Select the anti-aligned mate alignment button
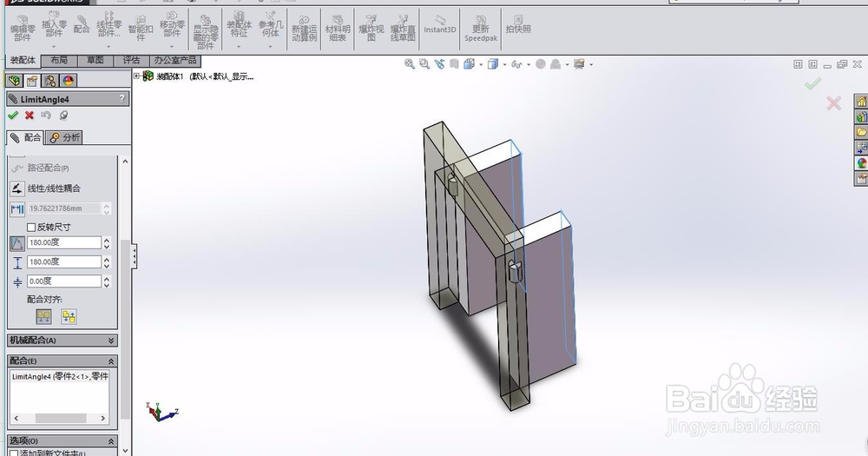This screenshot has height=456, width=868. [69, 316]
